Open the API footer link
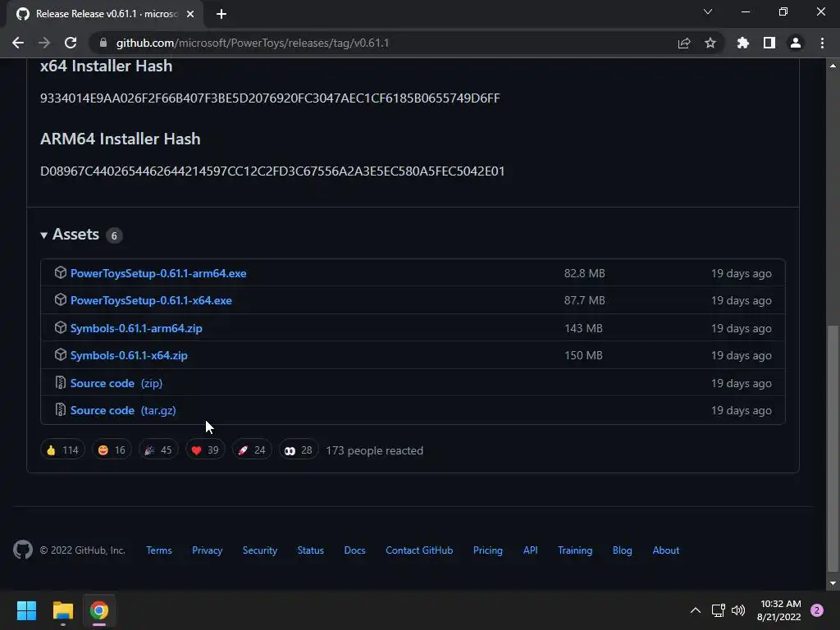 (x=531, y=550)
